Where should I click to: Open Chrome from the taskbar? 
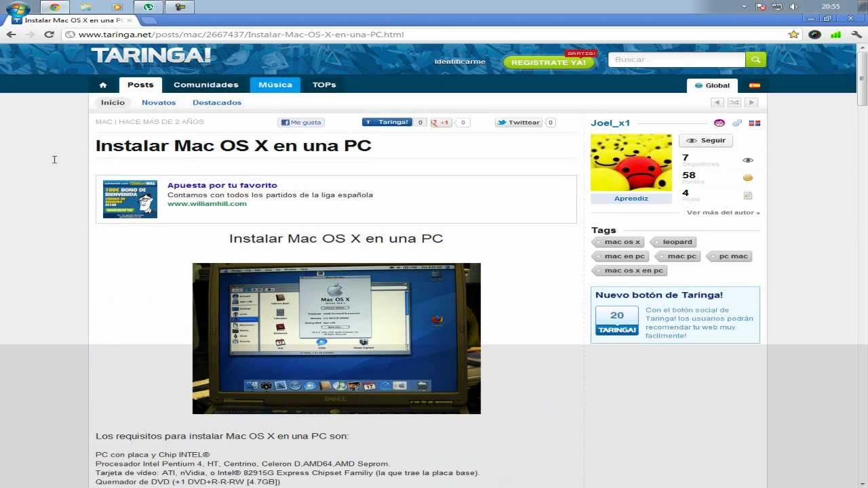coord(55,7)
